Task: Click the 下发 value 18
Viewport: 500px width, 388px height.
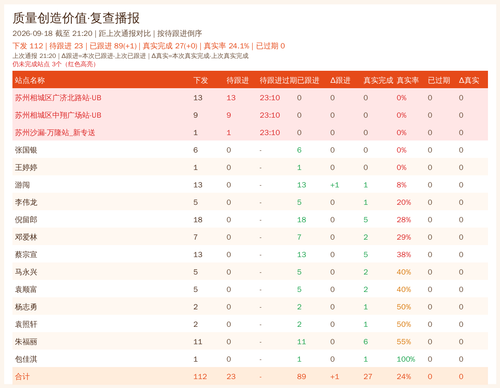Action: (x=198, y=220)
